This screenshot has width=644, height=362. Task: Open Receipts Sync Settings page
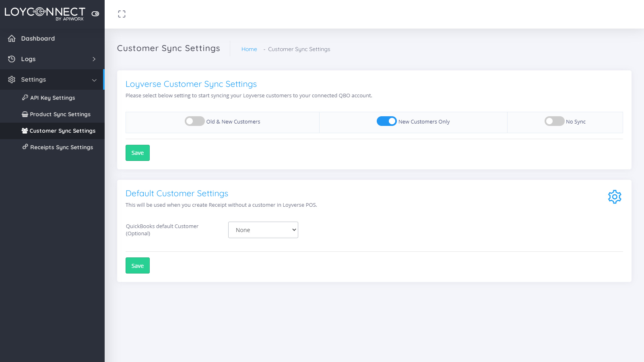[x=52, y=147]
